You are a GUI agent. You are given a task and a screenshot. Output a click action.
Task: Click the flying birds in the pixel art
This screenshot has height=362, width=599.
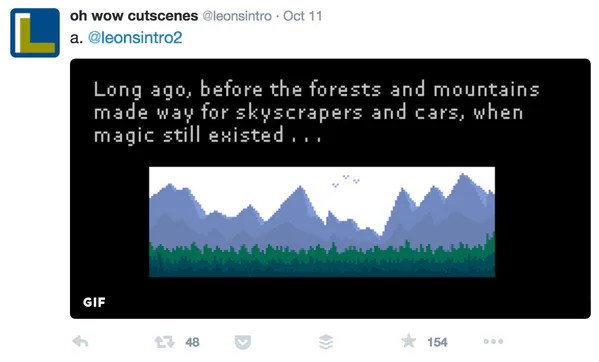click(346, 180)
